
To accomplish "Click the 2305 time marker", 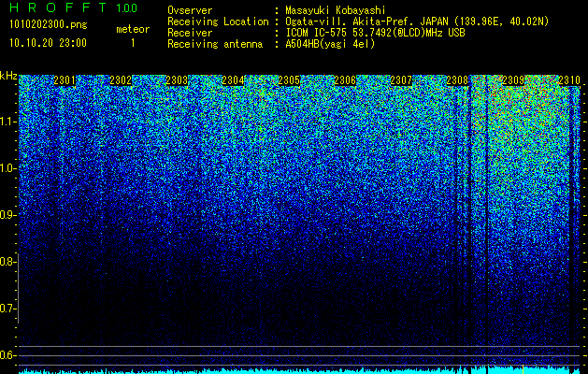I will (289, 80).
